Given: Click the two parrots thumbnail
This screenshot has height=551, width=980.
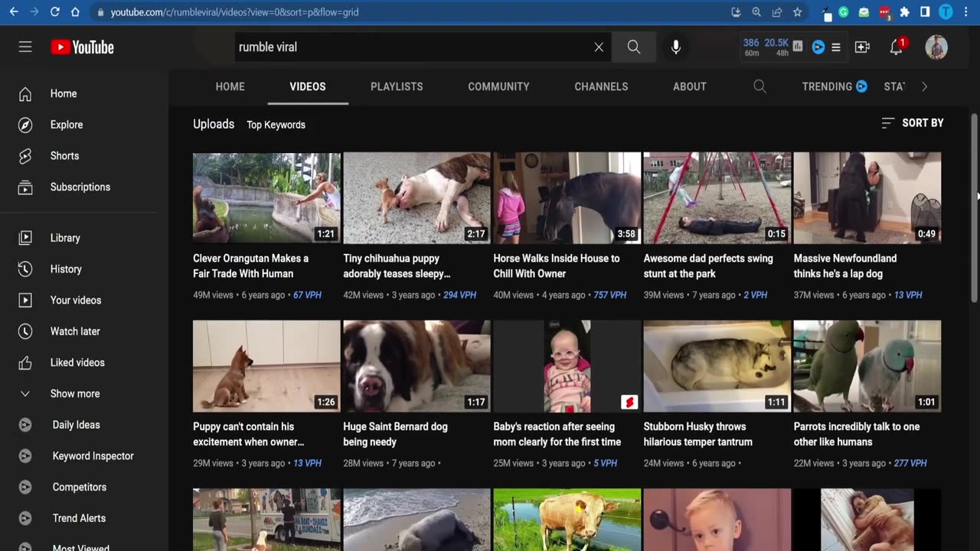Looking at the screenshot, I should point(867,366).
